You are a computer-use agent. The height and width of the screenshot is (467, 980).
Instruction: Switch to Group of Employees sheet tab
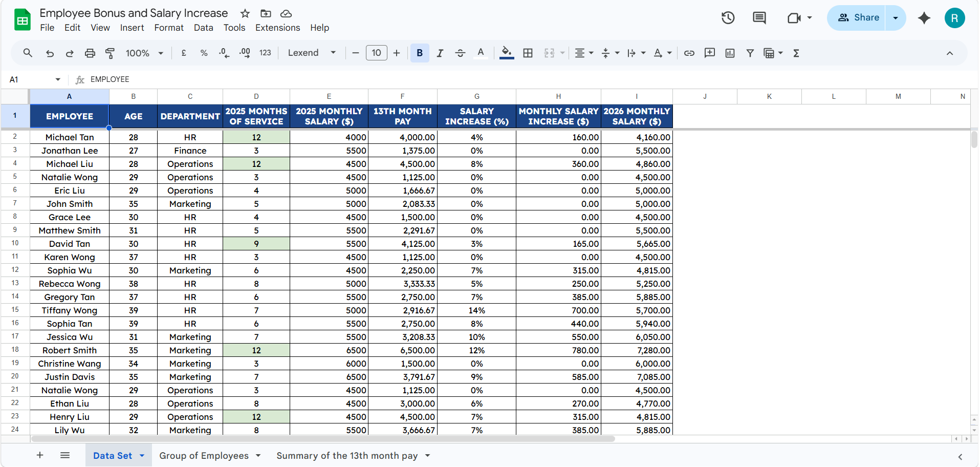[204, 456]
